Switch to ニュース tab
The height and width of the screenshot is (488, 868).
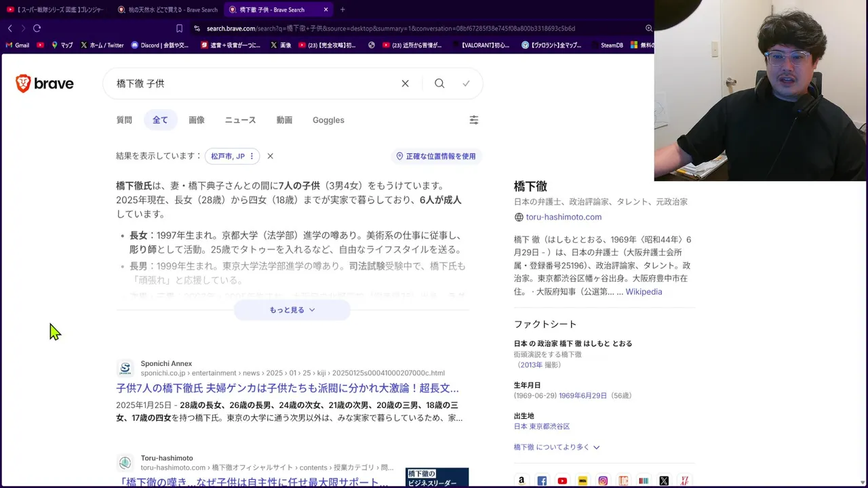click(x=240, y=120)
